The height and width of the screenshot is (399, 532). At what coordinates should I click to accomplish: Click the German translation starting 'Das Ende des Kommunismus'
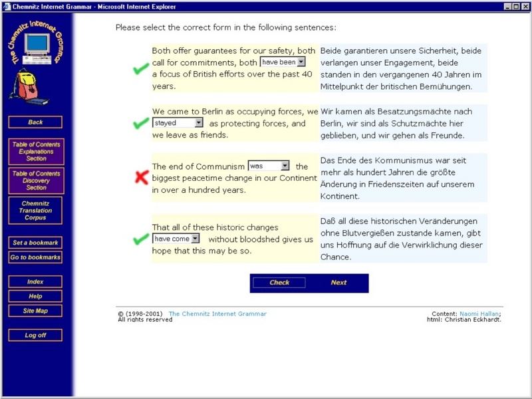point(403,178)
